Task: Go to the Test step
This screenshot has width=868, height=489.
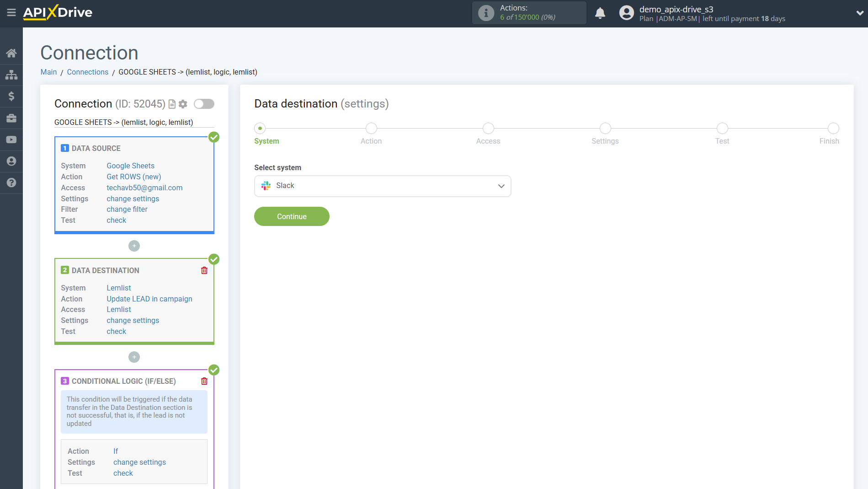Action: (x=722, y=129)
